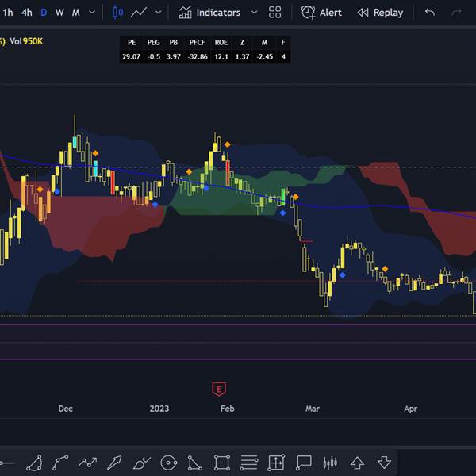This screenshot has width=476, height=476.
Task: Switch to the 1h timeframe
Action: pyautogui.click(x=8, y=13)
